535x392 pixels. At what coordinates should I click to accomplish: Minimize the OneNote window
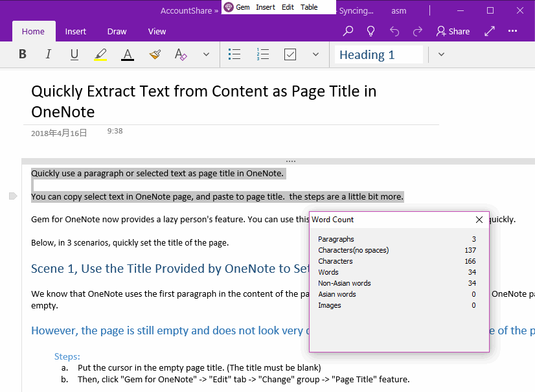pyautogui.click(x=461, y=10)
